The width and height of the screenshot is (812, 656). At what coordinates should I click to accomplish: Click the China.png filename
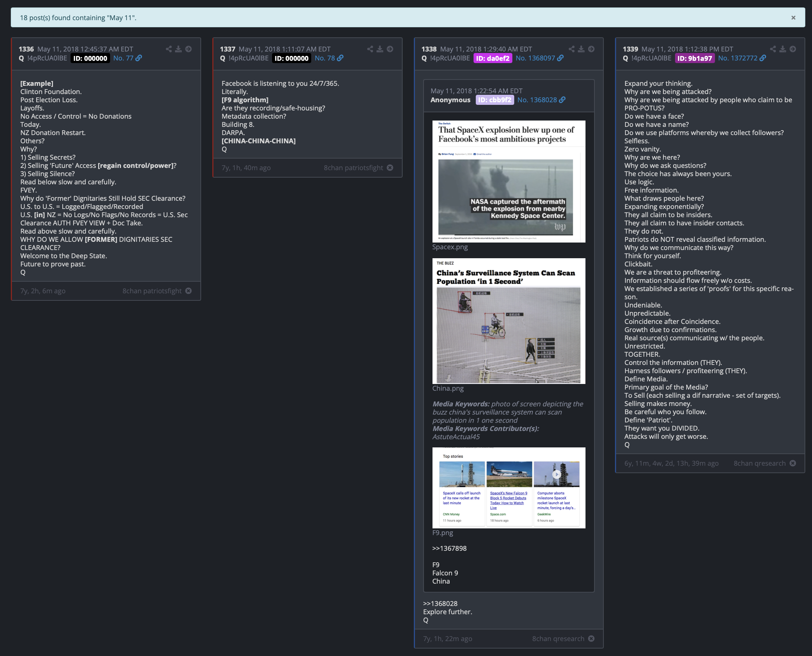click(x=448, y=388)
